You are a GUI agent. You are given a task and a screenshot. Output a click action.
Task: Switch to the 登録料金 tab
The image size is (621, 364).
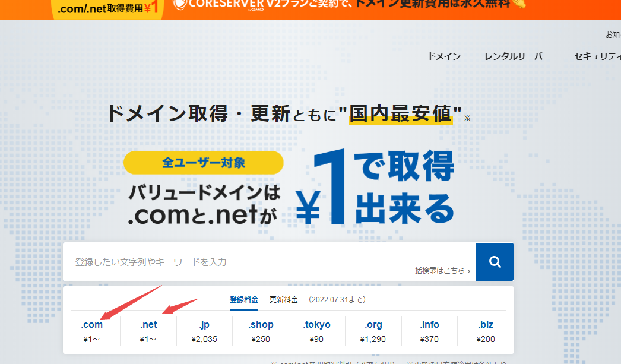click(x=244, y=299)
